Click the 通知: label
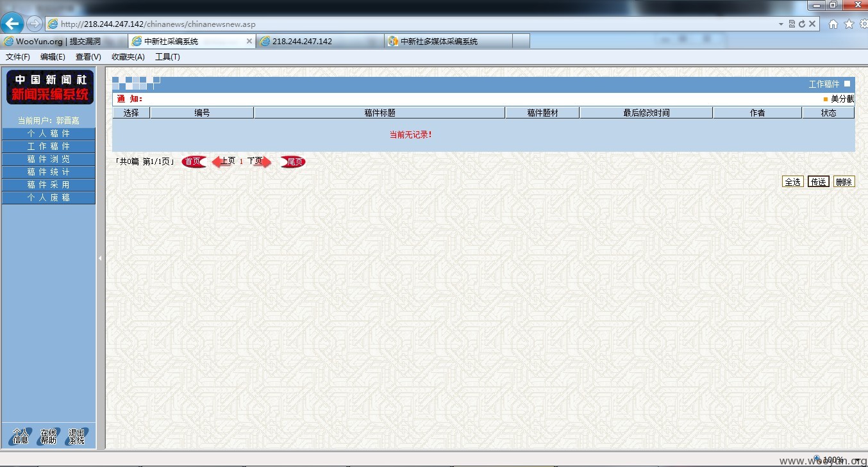This screenshot has width=868, height=467. (129, 99)
